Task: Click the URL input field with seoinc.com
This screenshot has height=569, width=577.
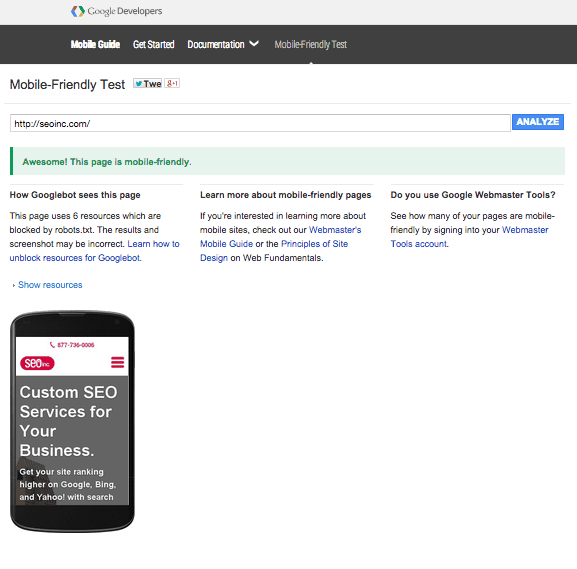Action: pos(260,123)
